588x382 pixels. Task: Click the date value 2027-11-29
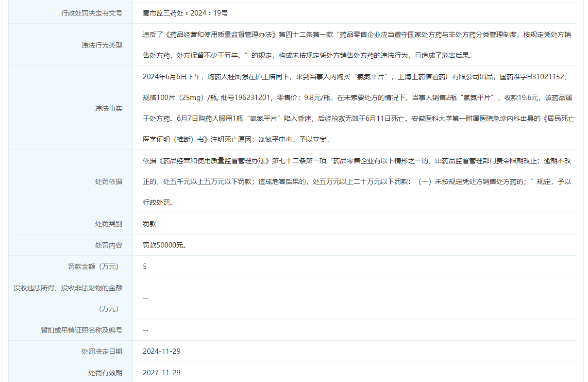162,373
